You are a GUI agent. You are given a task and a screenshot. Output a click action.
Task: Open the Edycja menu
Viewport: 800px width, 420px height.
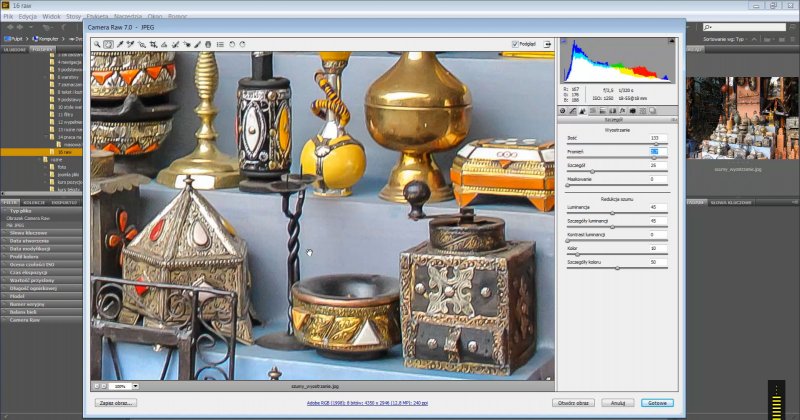tap(27, 17)
